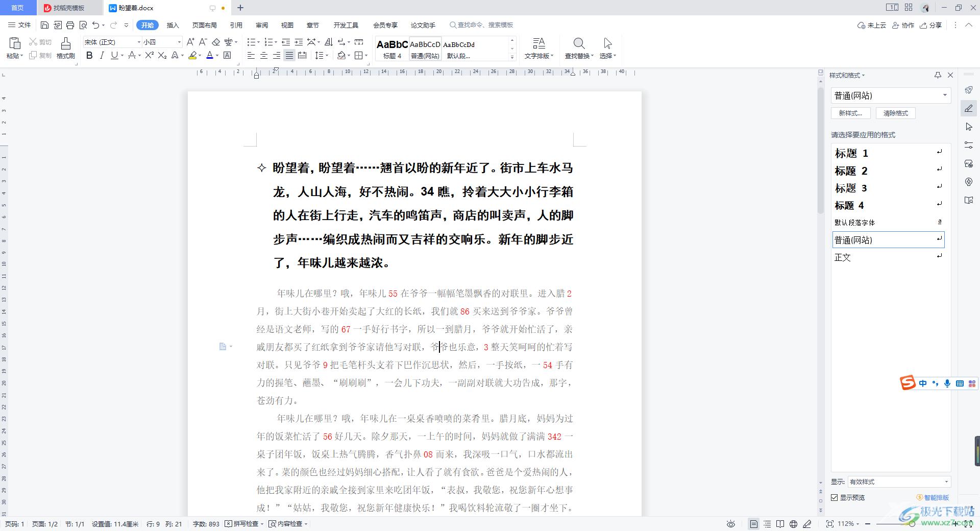
Task: Switch to Outline view in status bar
Action: (767, 524)
